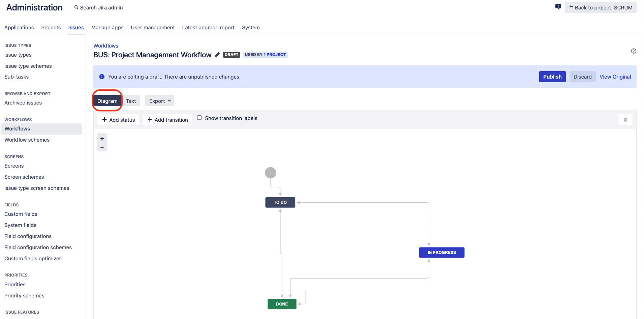Zoom out of the workflow diagram
644x319 pixels.
[102, 147]
